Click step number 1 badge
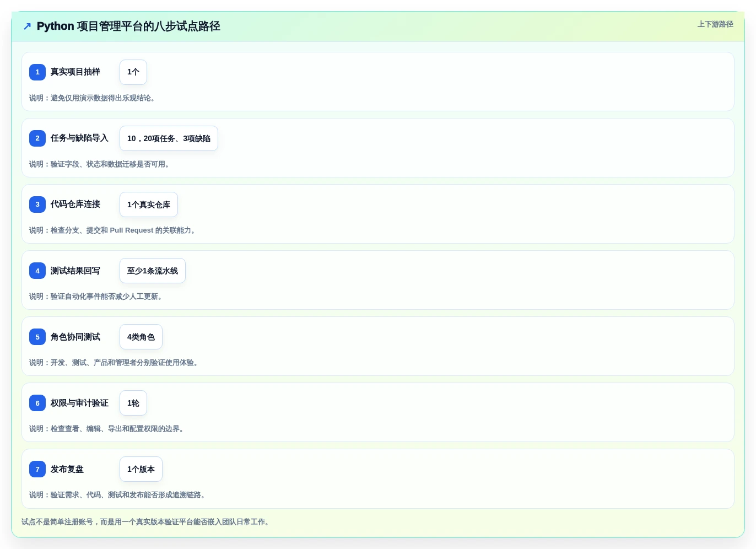The height and width of the screenshot is (549, 756). (37, 72)
